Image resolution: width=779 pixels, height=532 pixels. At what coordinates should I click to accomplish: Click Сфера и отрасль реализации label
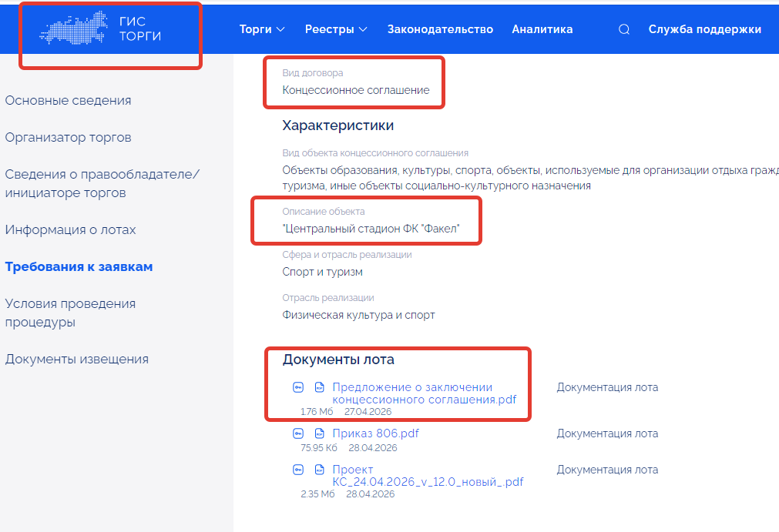(x=347, y=255)
